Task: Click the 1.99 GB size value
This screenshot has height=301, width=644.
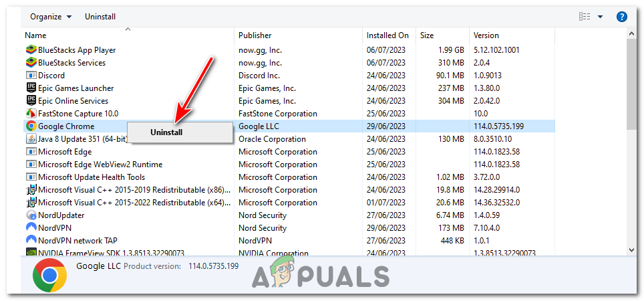Action: (x=451, y=50)
